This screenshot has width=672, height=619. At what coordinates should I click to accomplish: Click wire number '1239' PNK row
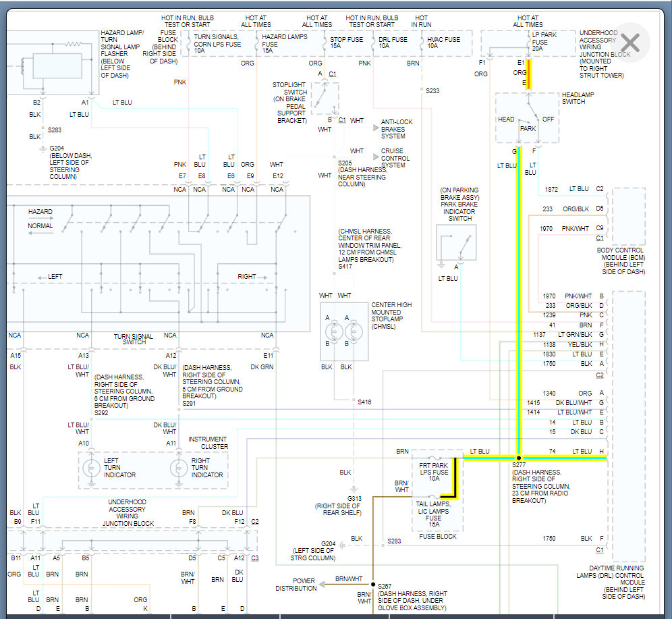point(549,315)
